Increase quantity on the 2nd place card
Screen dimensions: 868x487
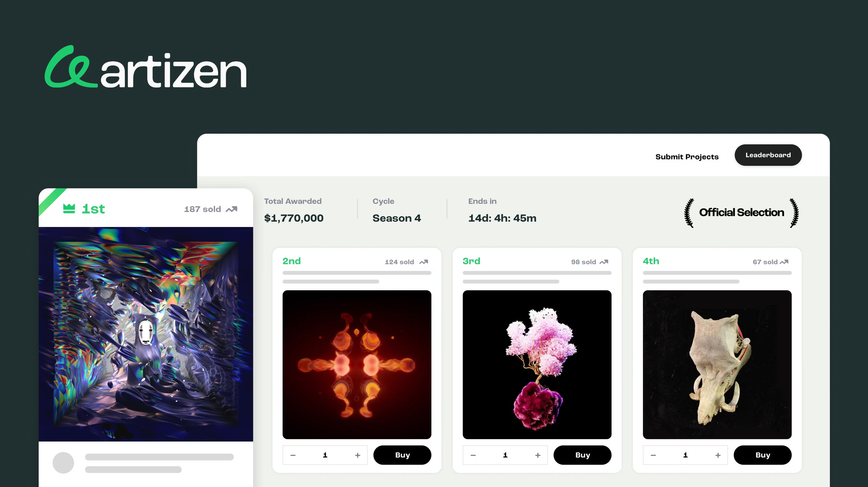pos(358,455)
